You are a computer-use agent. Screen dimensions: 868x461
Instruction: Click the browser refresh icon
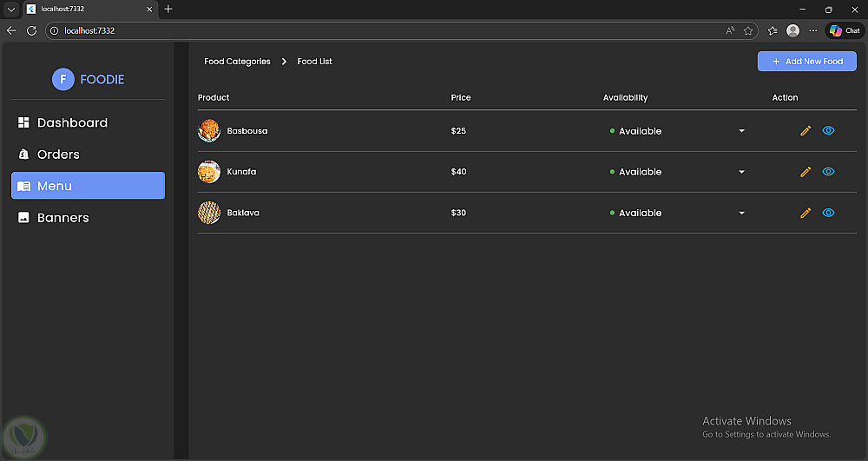coord(32,30)
